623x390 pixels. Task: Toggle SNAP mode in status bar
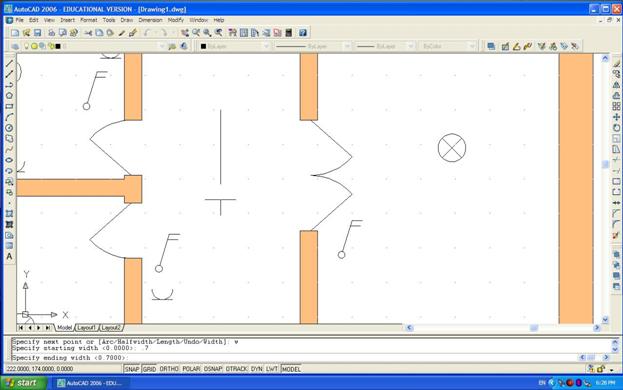point(132,369)
